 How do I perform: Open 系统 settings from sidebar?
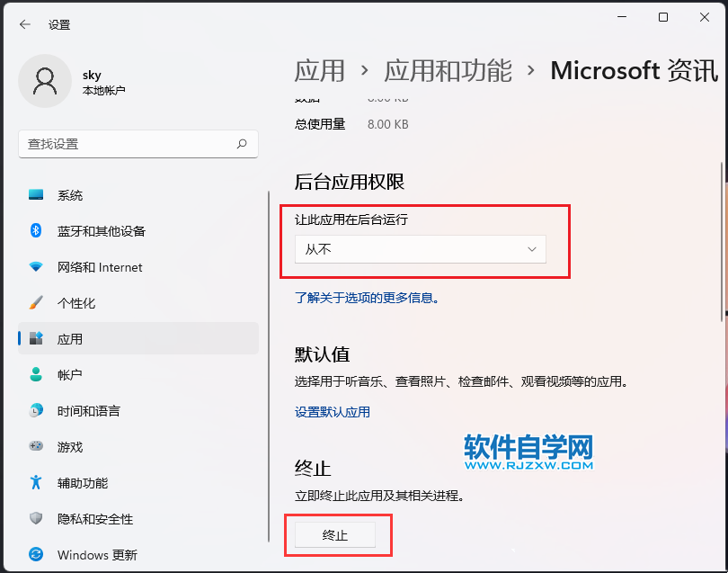pyautogui.click(x=70, y=195)
